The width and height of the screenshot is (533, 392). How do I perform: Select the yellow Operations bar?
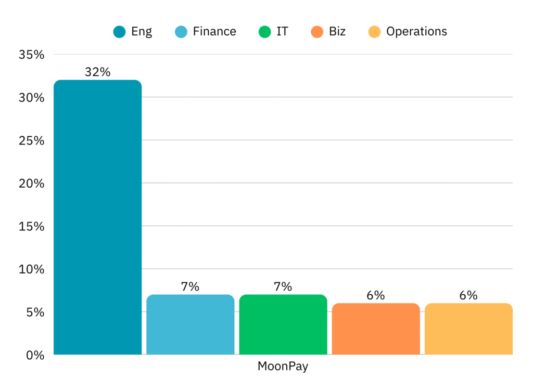pyautogui.click(x=468, y=329)
